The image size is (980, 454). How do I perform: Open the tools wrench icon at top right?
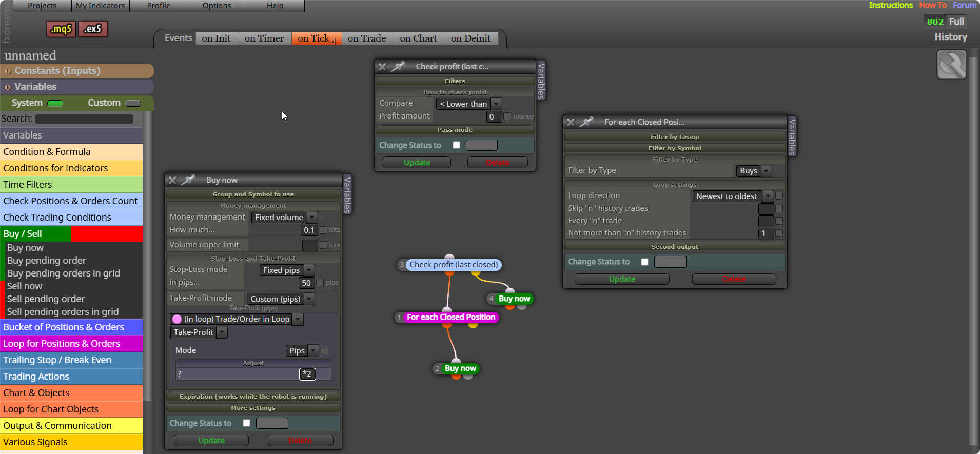[x=952, y=65]
